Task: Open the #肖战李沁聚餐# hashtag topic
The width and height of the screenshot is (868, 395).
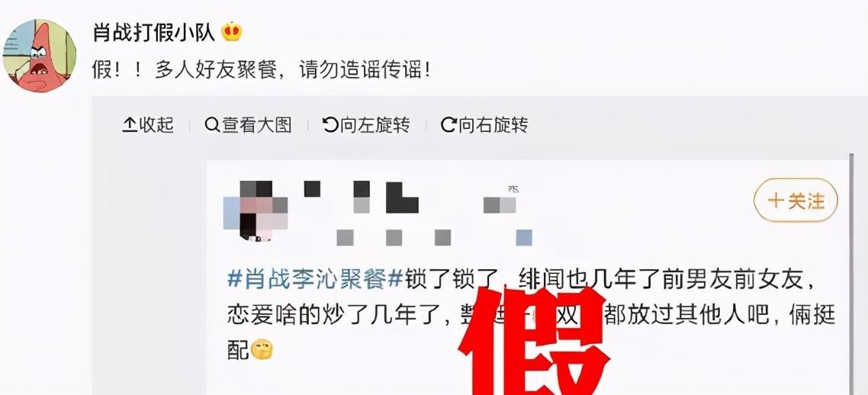Action: pos(316,280)
